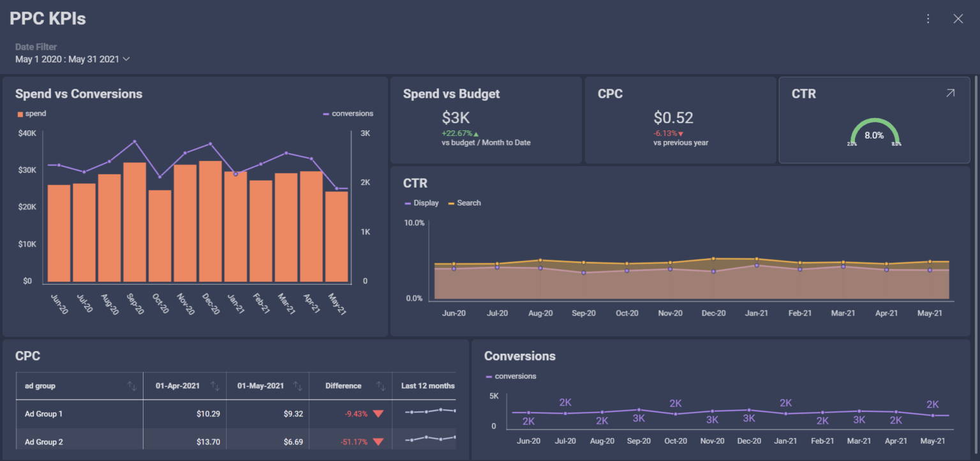Click the PPC KPIs dashboard title
Viewport: 980px width, 461px height.
[x=47, y=19]
